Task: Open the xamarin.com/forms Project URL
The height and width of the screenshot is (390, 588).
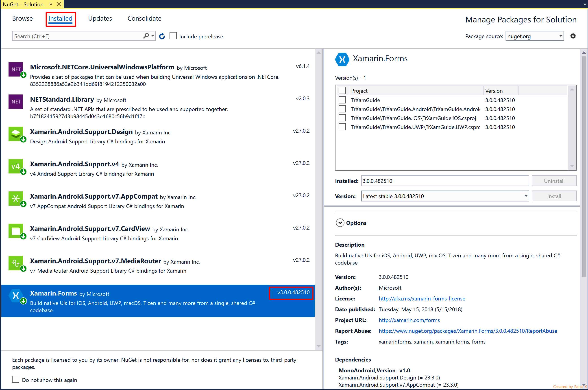Action: tap(409, 320)
